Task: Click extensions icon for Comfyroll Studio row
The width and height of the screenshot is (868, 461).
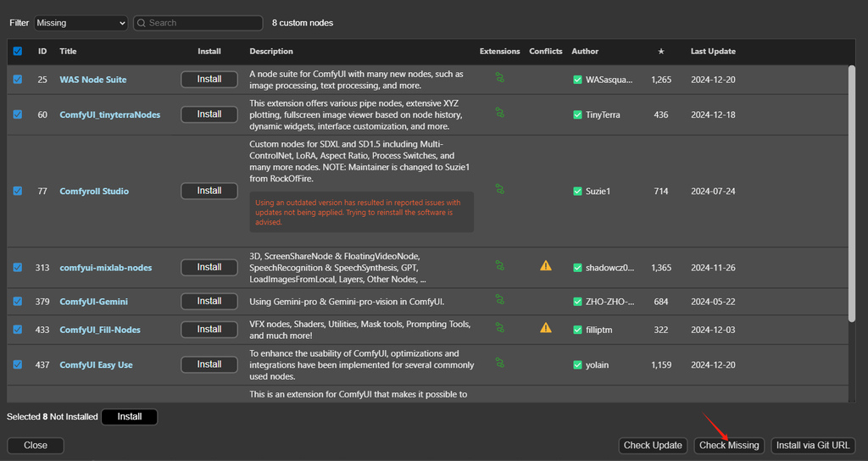Action: click(x=500, y=190)
